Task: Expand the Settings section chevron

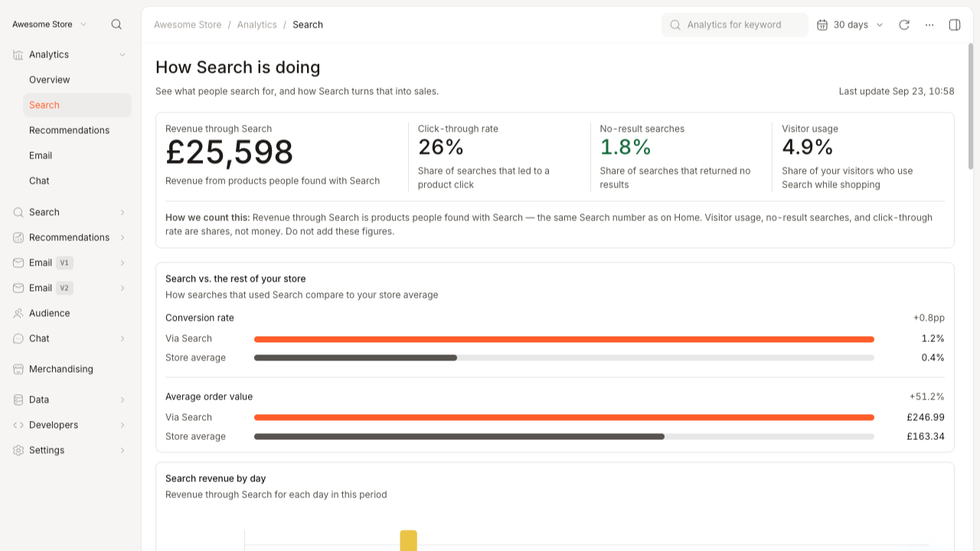Action: click(122, 450)
